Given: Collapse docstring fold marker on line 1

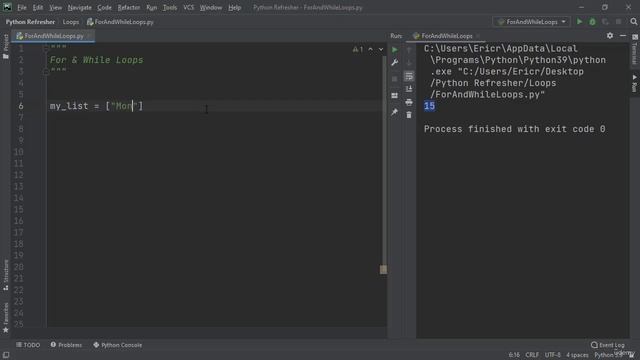Looking at the screenshot, I should (x=46, y=48).
